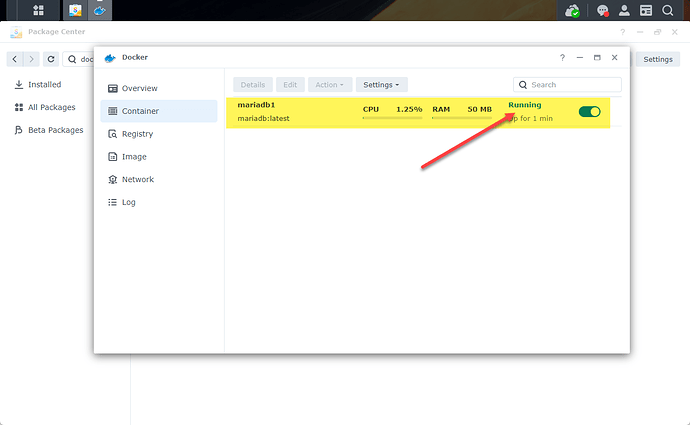Open the Log section in Docker

(159, 202)
